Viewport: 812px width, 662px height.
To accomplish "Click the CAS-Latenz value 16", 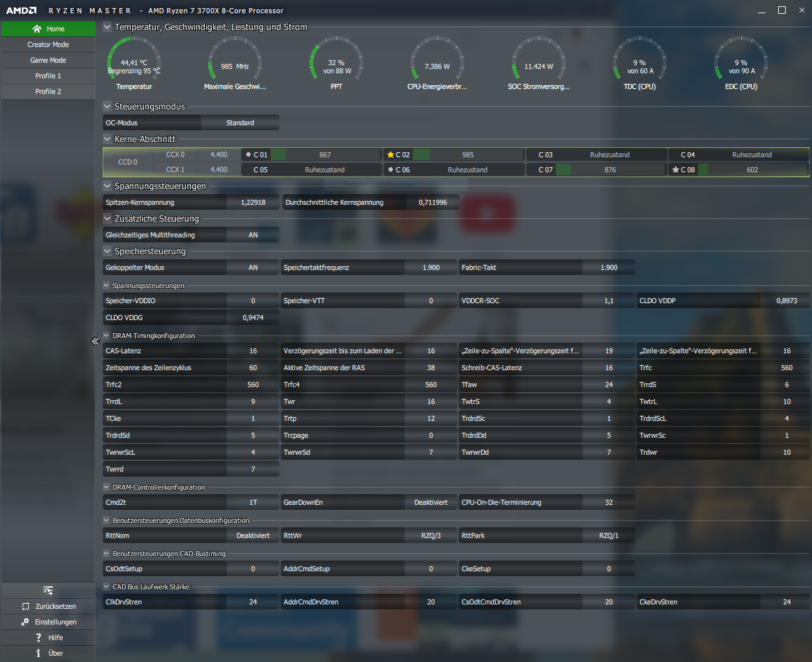I will pyautogui.click(x=253, y=351).
